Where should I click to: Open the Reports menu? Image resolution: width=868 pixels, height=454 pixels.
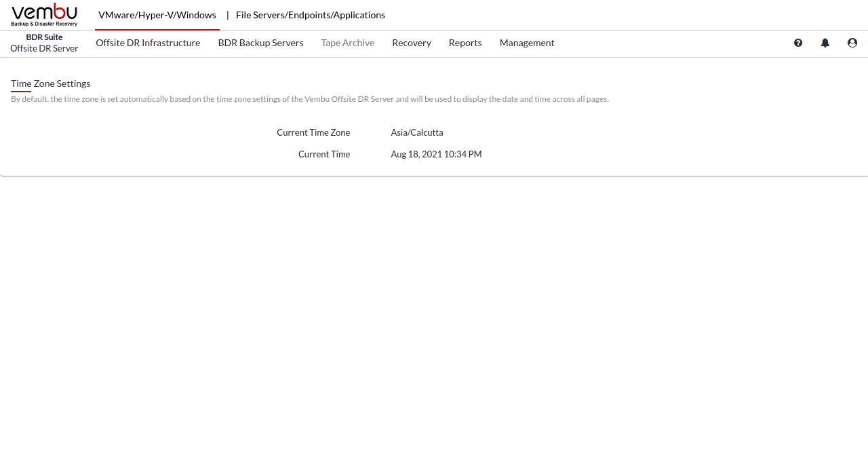coord(465,43)
